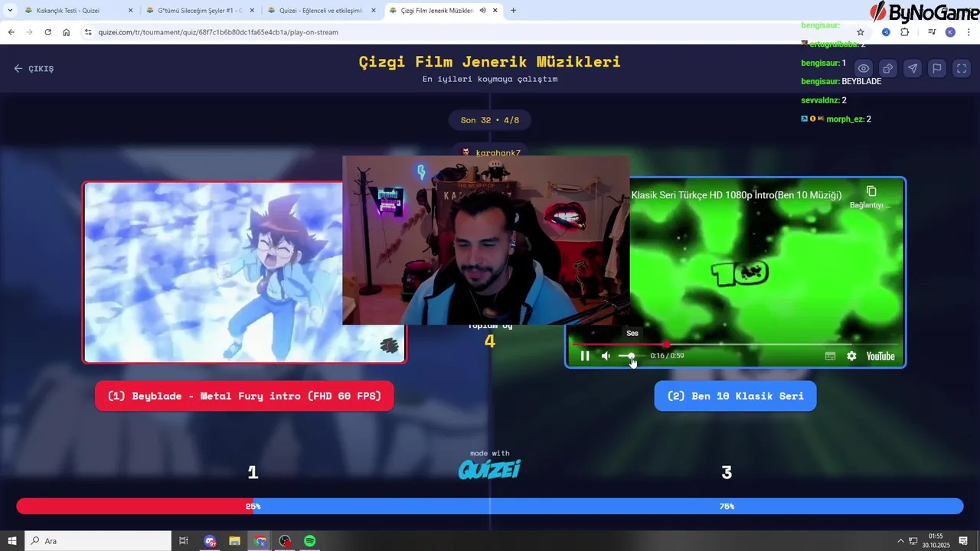Mute the tab via its audio icon
This screenshot has height=551, width=980.
click(482, 11)
